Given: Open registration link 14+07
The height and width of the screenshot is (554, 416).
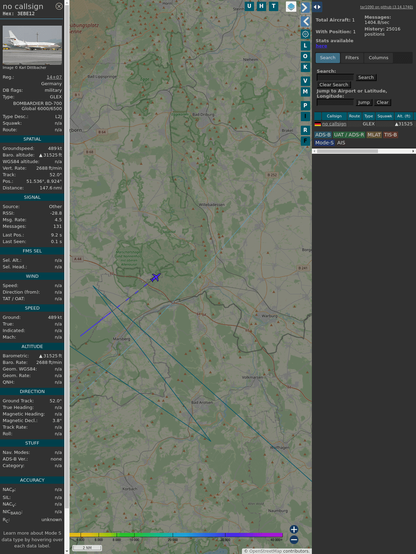Looking at the screenshot, I should click(54, 77).
